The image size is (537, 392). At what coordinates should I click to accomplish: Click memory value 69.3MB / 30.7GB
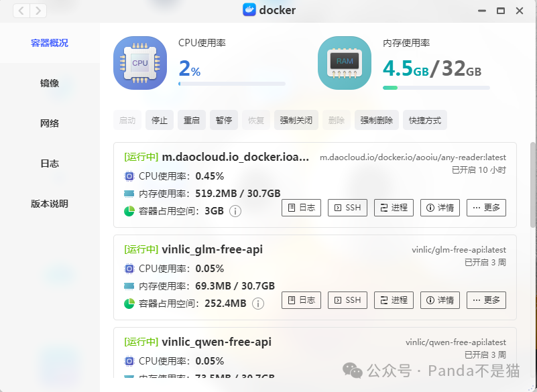tap(235, 286)
